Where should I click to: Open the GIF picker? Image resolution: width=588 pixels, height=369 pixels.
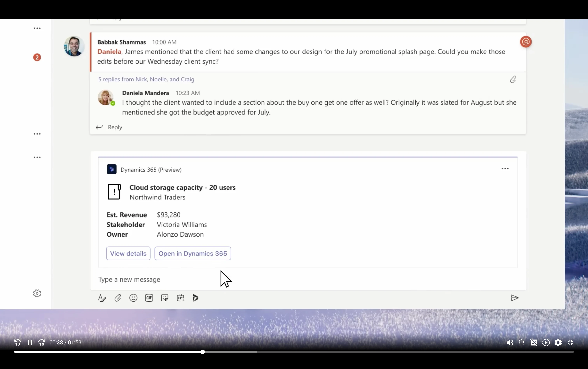[x=149, y=298]
